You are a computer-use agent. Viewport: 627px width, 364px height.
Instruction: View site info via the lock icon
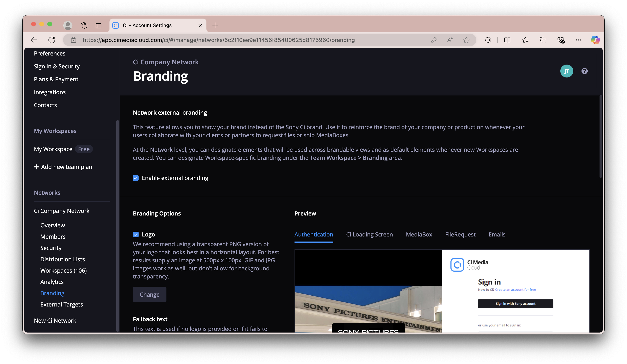click(x=73, y=40)
